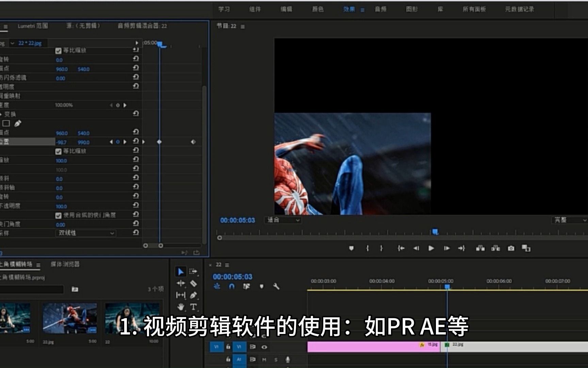Toggle Linked Selection in timeline

click(x=247, y=287)
